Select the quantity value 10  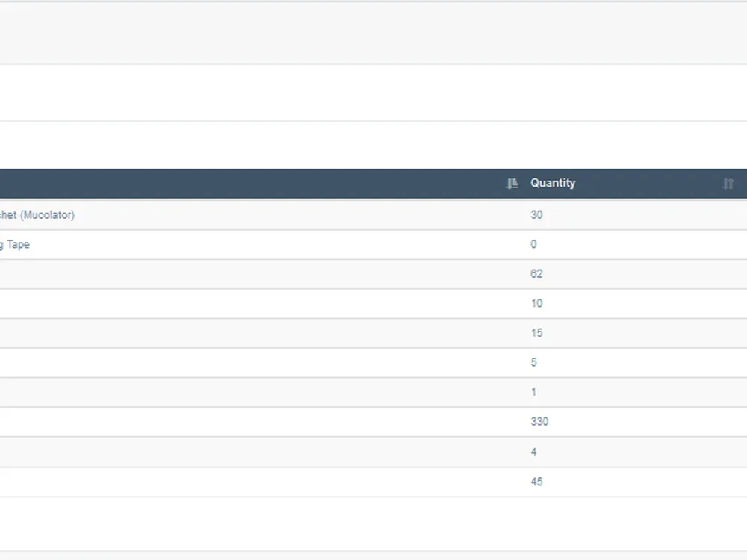tap(537, 303)
